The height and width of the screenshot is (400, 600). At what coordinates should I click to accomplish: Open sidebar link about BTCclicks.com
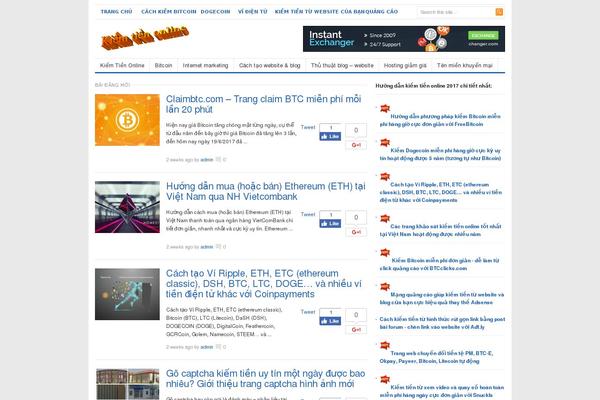[439, 264]
